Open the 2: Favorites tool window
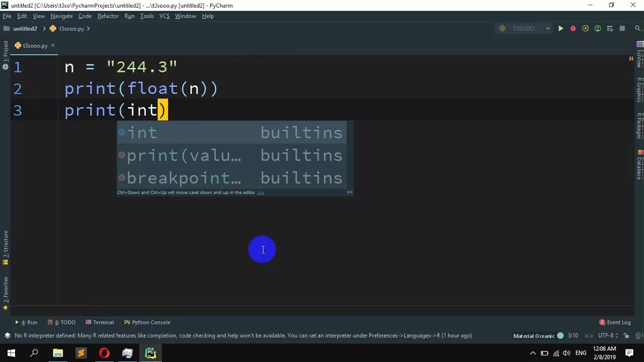 [6, 293]
